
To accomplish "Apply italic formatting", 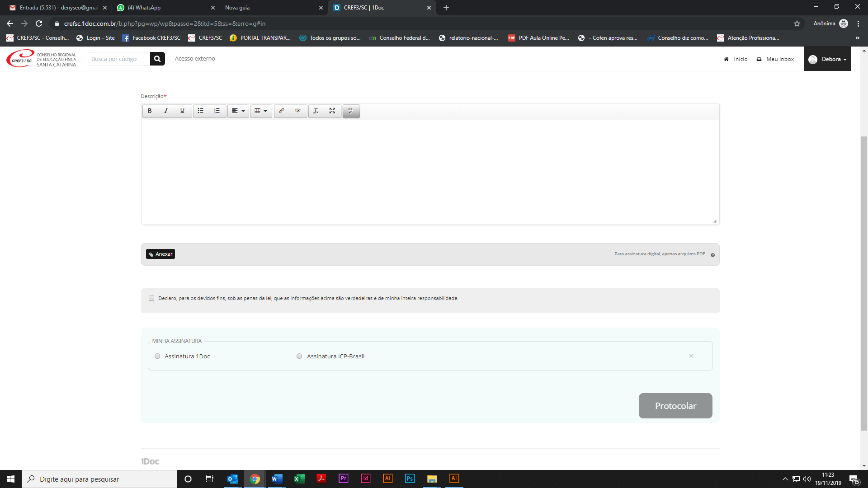I will (166, 111).
